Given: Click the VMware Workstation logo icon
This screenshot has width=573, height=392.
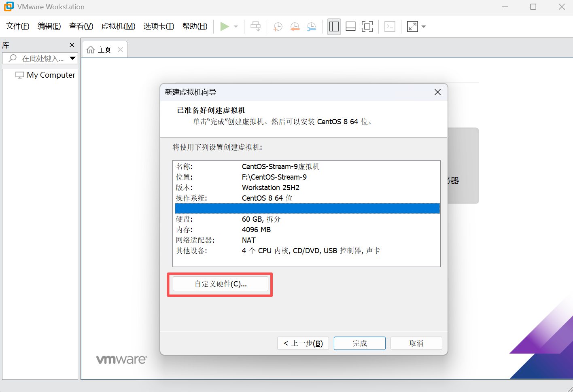Looking at the screenshot, I should pyautogui.click(x=8, y=6).
